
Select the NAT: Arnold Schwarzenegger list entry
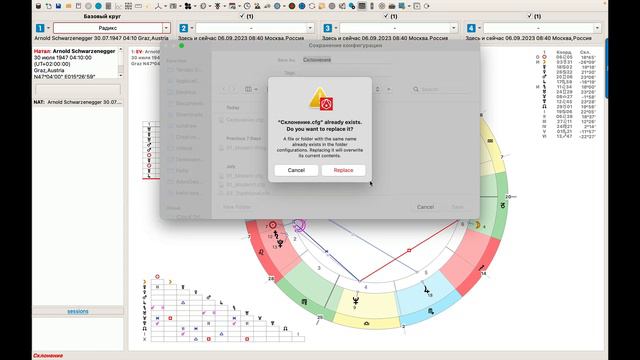[x=78, y=102]
